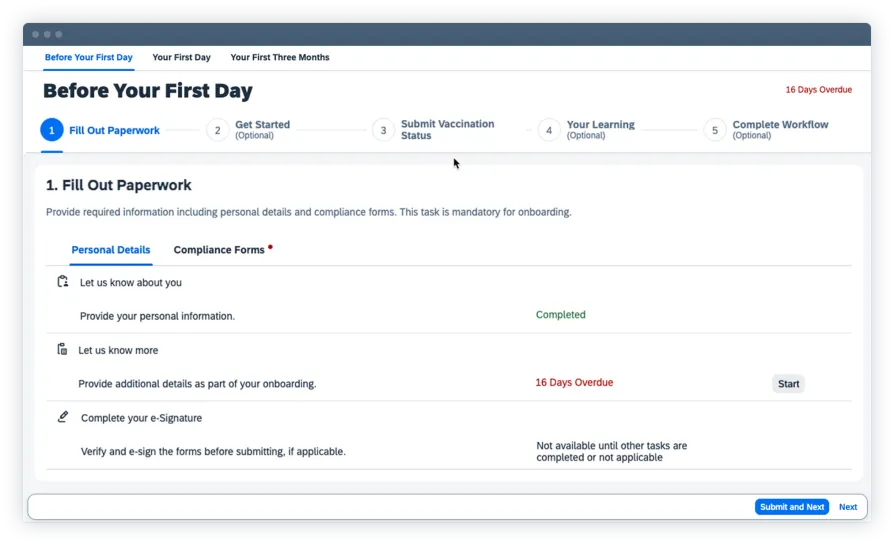894x545 pixels.
Task: Switch to the Compliance Forms tab
Action: click(x=219, y=250)
